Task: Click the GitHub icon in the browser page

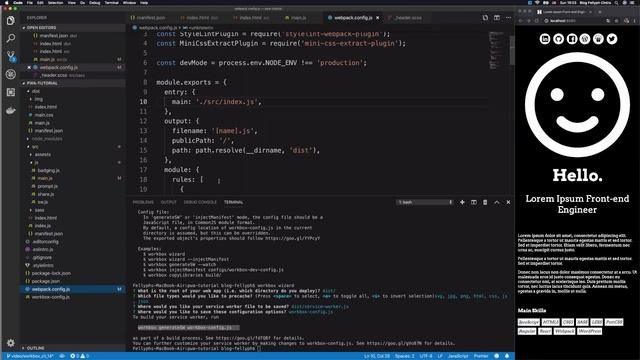Action: (x=558, y=39)
